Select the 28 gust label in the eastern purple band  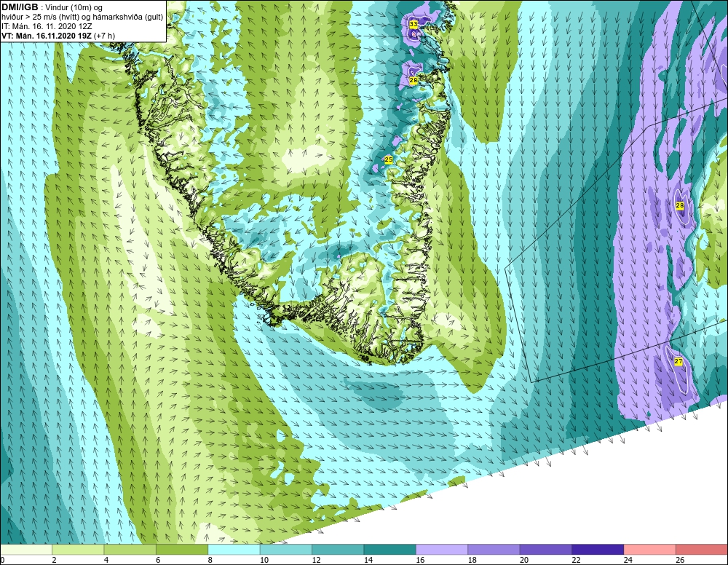click(680, 205)
